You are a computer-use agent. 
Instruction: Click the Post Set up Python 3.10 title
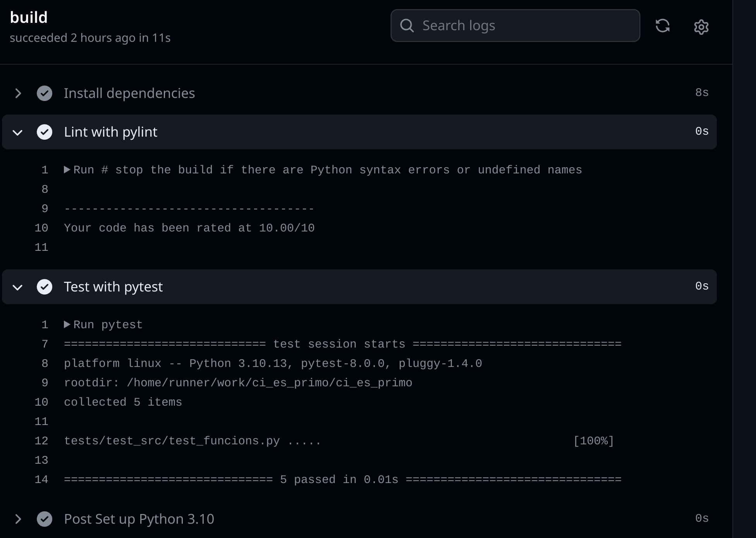pyautogui.click(x=139, y=519)
